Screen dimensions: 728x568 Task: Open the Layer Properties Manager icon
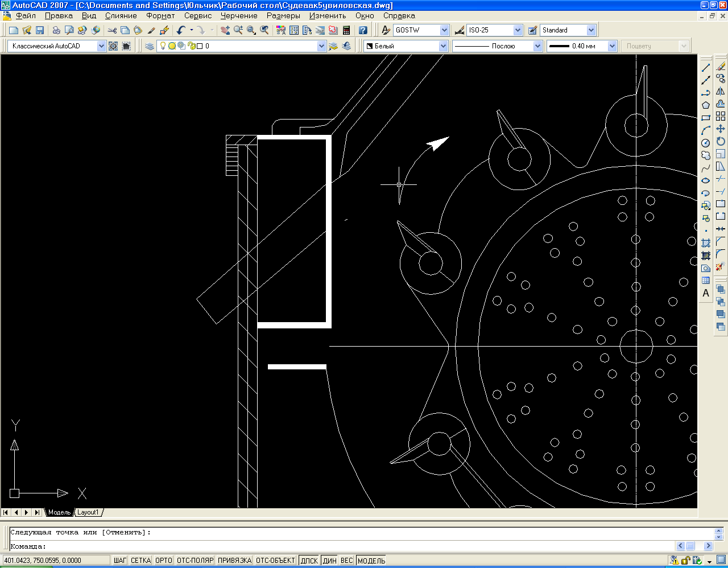150,46
